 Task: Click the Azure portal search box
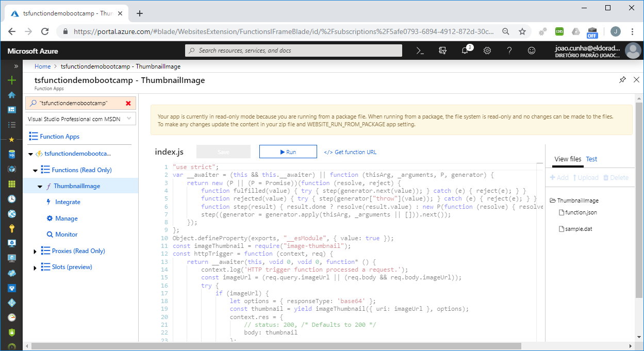(x=293, y=51)
